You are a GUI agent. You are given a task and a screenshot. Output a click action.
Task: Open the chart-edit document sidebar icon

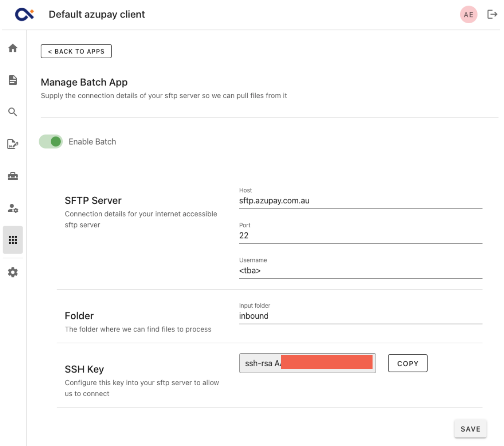click(x=13, y=144)
